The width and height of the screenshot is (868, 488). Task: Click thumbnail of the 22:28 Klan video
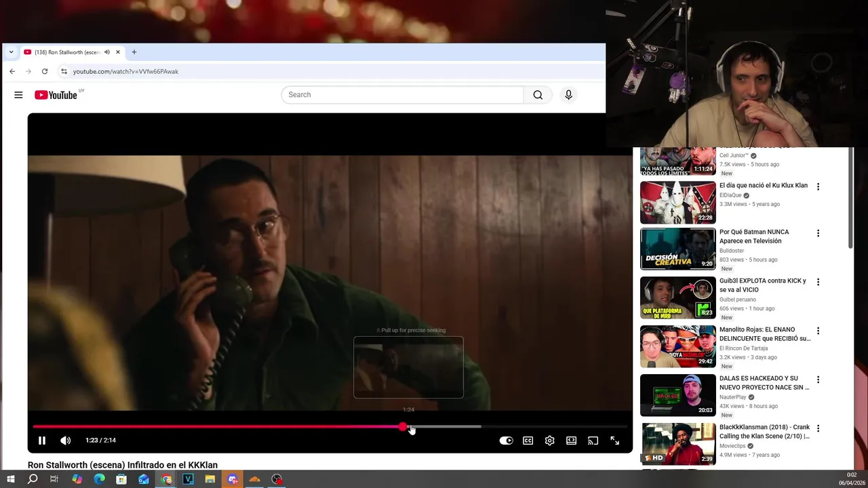click(x=678, y=203)
